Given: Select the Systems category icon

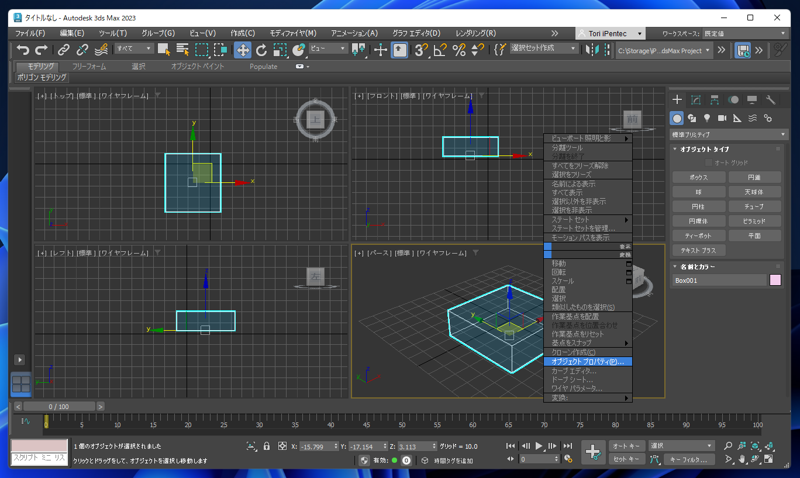Looking at the screenshot, I should pyautogui.click(x=768, y=118).
